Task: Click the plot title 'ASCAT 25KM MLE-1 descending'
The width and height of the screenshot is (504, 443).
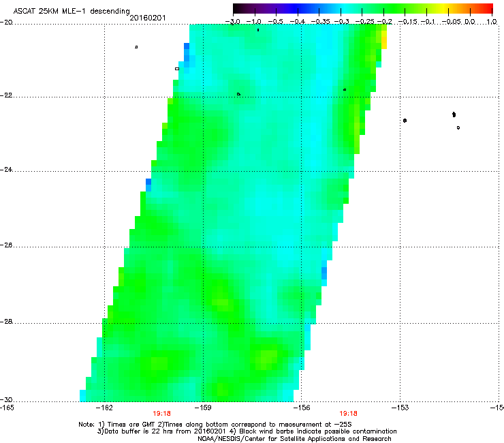Action: tap(72, 11)
